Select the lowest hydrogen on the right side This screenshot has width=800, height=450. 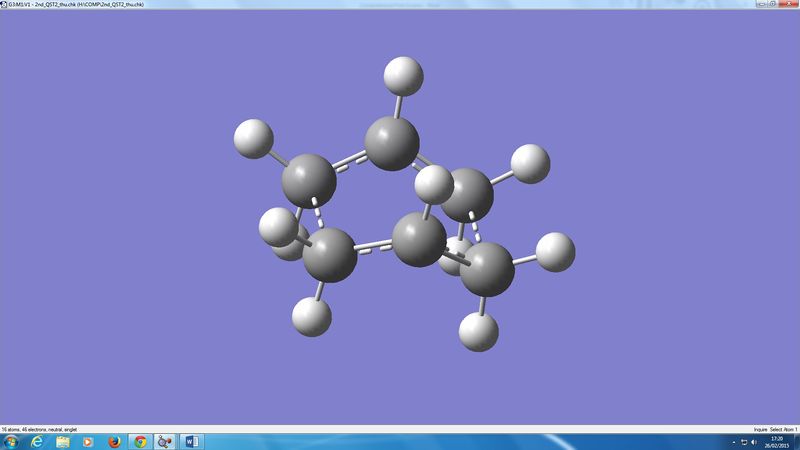(x=479, y=332)
